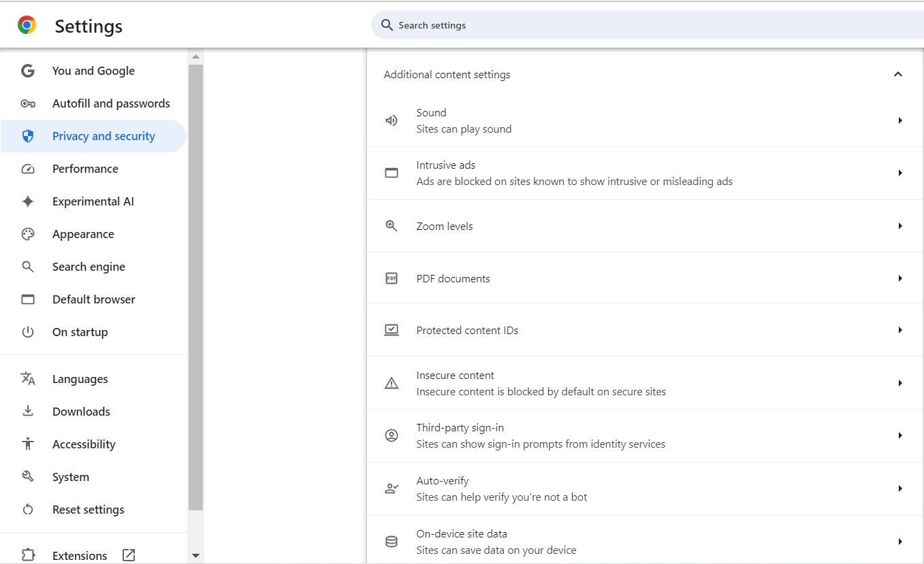Viewport: 924px width, 564px height.
Task: Click the sparkle icon for Experimental AI
Action: [28, 201]
